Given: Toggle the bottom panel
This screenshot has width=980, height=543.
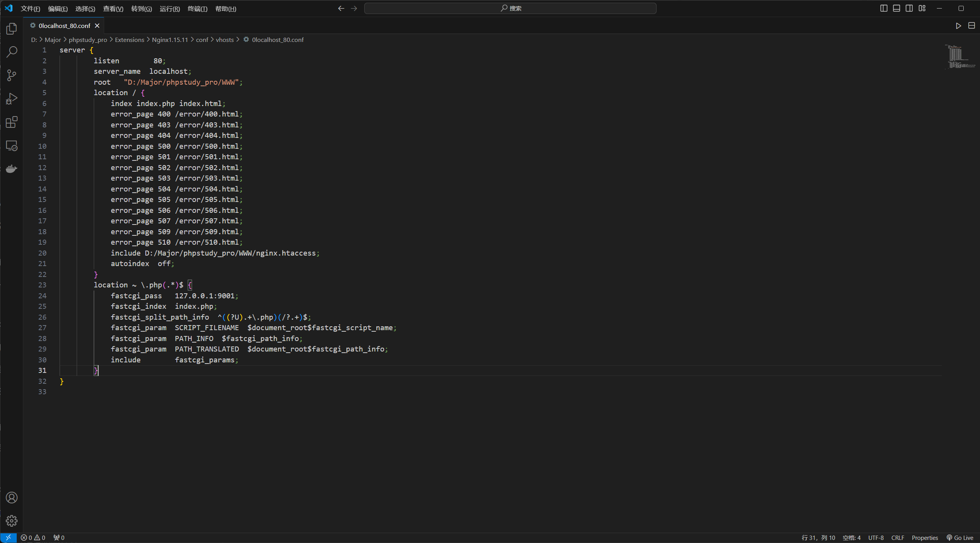Looking at the screenshot, I should pos(896,8).
